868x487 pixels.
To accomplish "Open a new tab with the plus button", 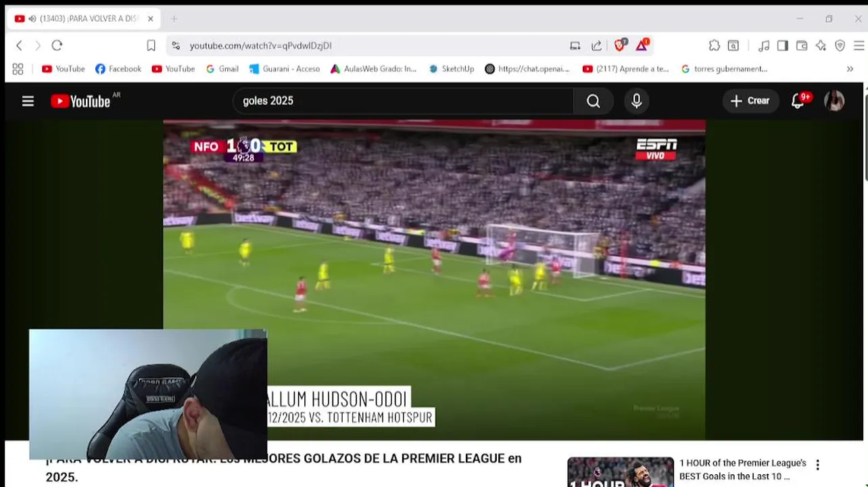I will 174,19.
